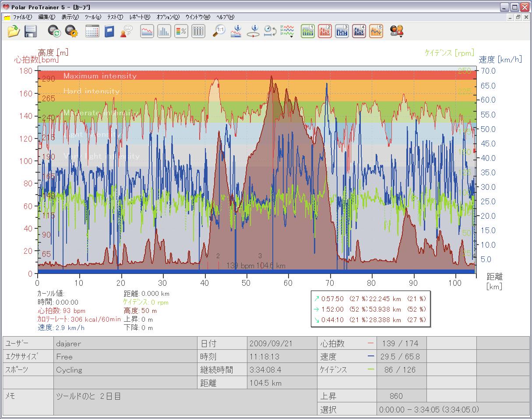Open the percentage distribution chart icon
Screen dimensions: 532x419
pyautogui.click(x=181, y=31)
